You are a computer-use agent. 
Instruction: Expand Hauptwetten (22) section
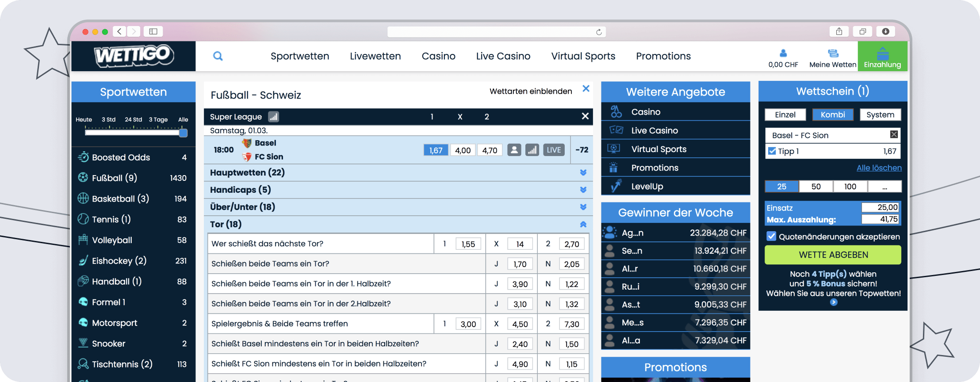[x=398, y=172]
